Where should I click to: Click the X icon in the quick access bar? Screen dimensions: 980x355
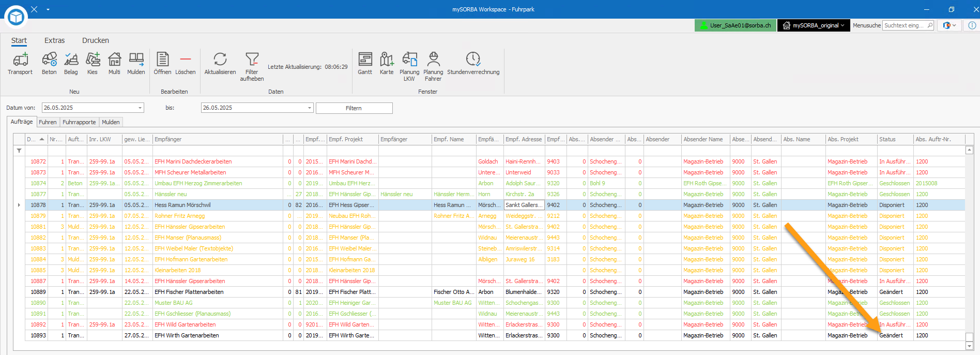click(34, 9)
